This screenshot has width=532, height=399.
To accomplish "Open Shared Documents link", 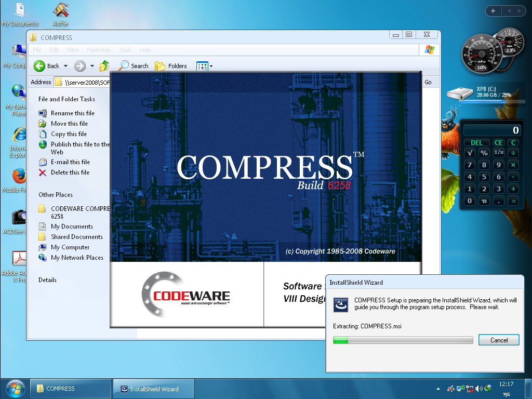I will [77, 237].
